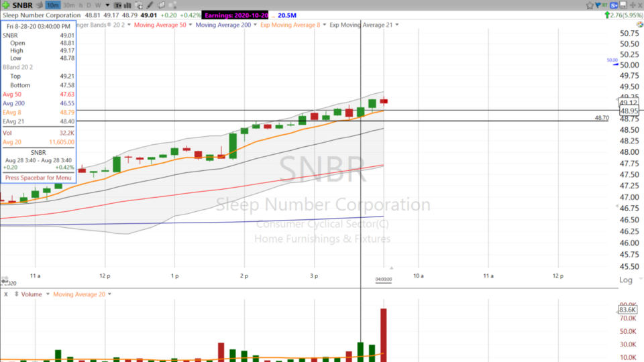Select the 10m timeframe button
This screenshot has width=644, height=362.
(x=53, y=5)
